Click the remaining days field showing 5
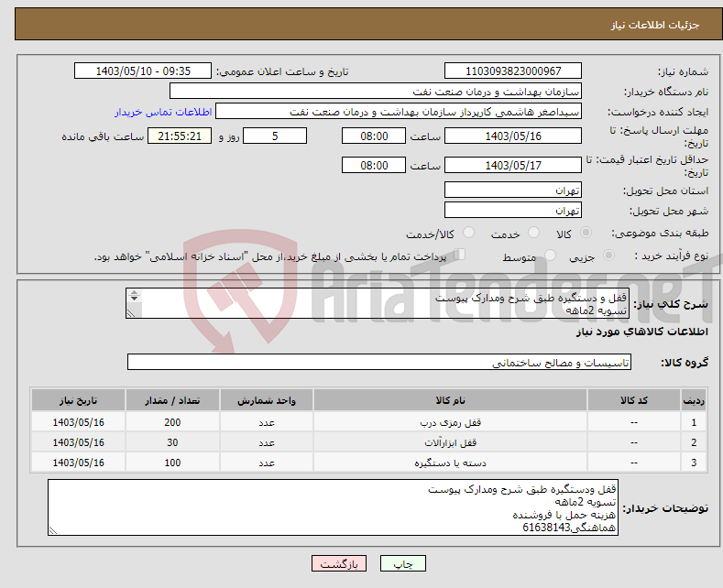This screenshot has width=723, height=588. click(x=275, y=136)
